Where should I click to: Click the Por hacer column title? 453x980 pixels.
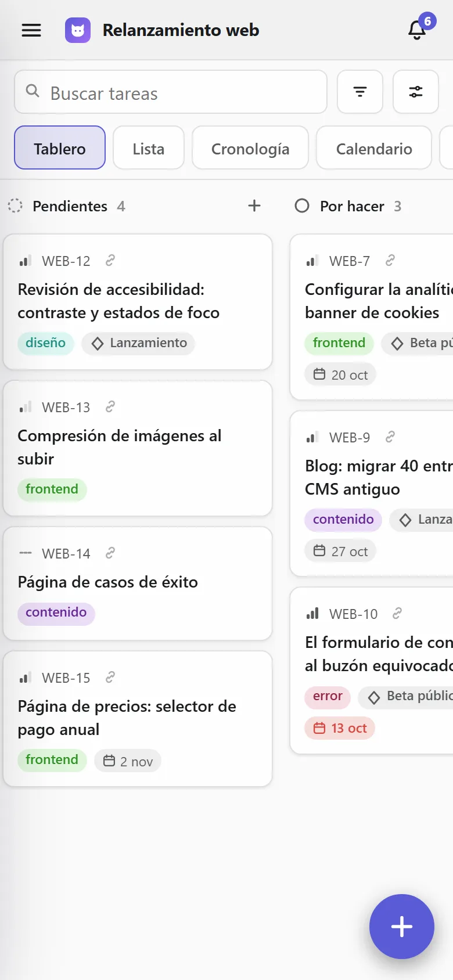352,206
